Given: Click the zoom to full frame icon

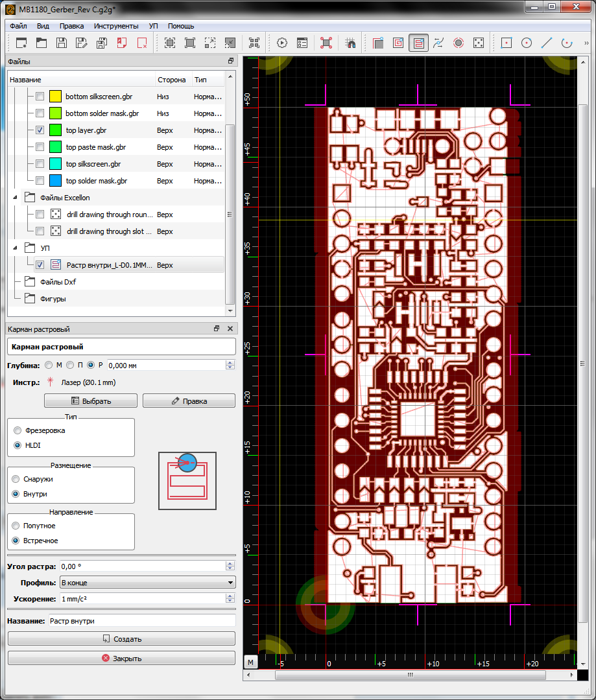Looking at the screenshot, I should click(190, 43).
